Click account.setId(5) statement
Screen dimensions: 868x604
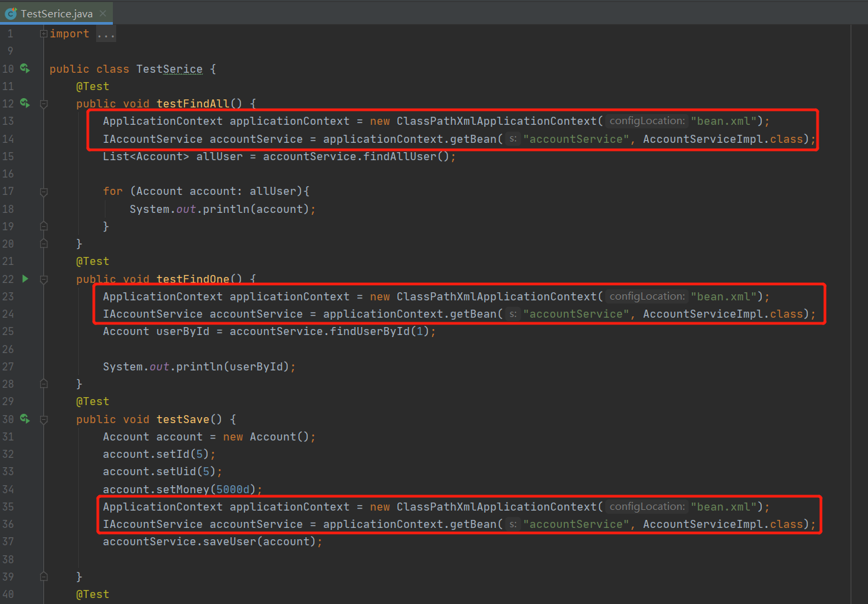click(159, 454)
